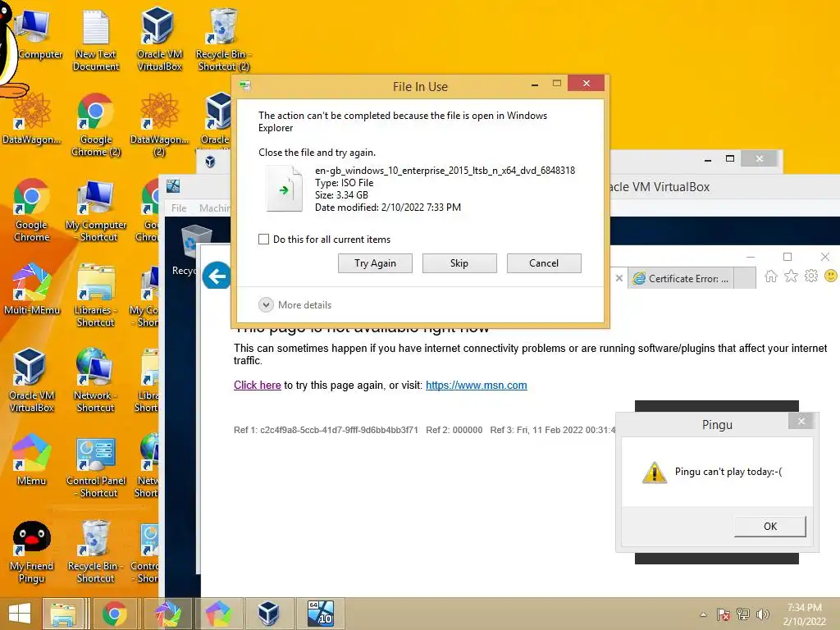Click the new tab button beside Certificate Error
840x630 pixels.
745,279
